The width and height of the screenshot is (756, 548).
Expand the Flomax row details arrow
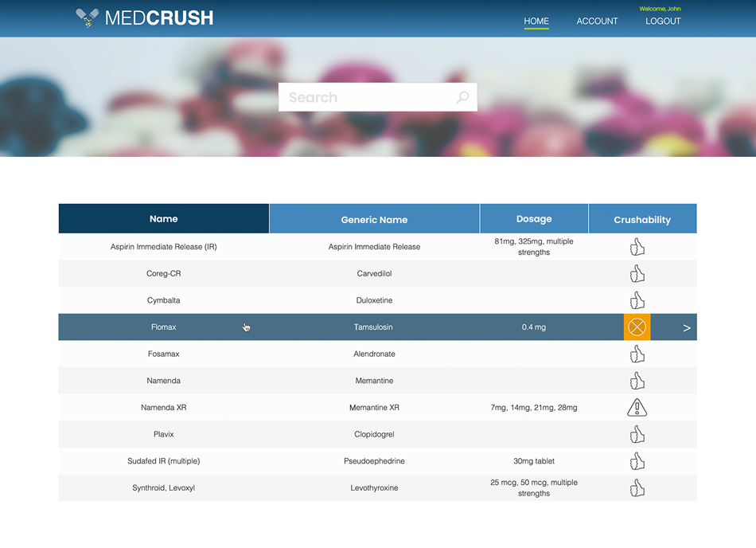687,328
